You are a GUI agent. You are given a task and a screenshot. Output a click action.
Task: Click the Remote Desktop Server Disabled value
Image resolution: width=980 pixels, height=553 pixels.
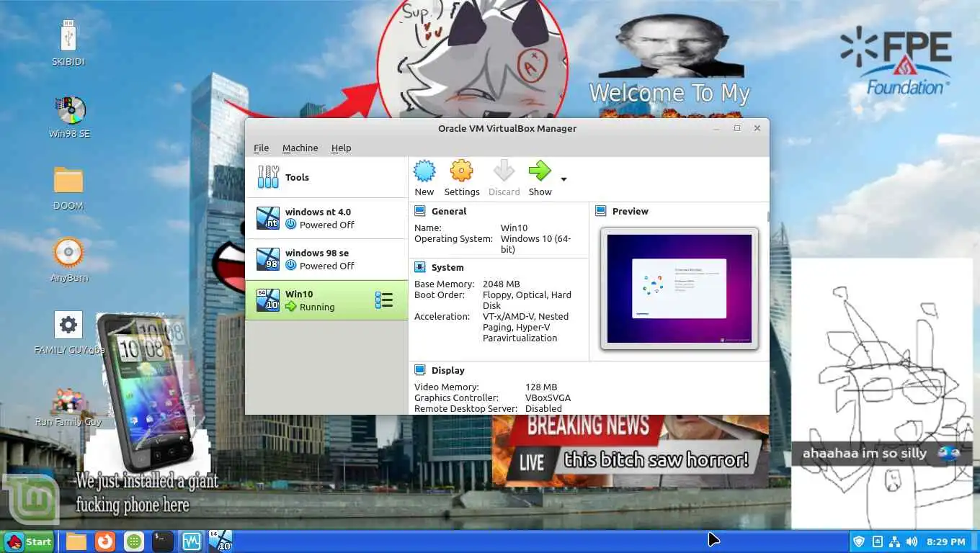[x=543, y=408]
